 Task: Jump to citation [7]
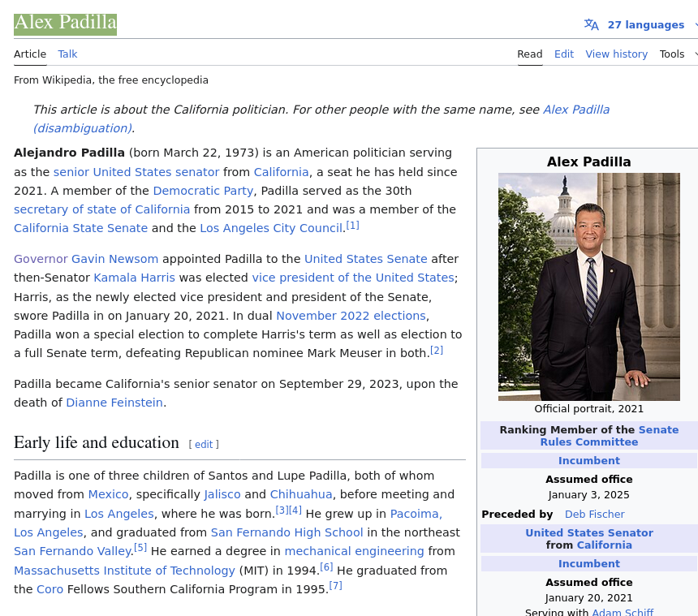[336, 586]
